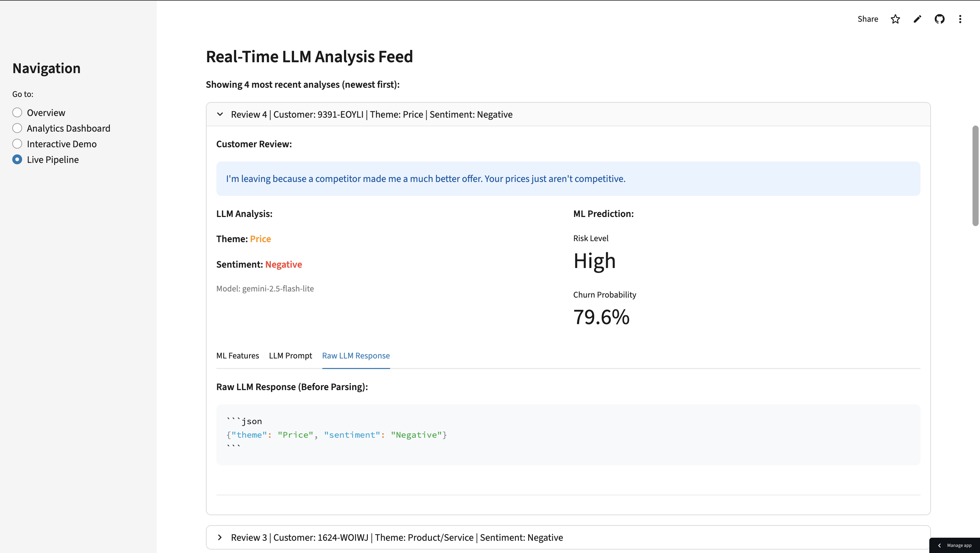Click the star favorite icon
Viewport: 980px width, 553px height.
point(895,19)
